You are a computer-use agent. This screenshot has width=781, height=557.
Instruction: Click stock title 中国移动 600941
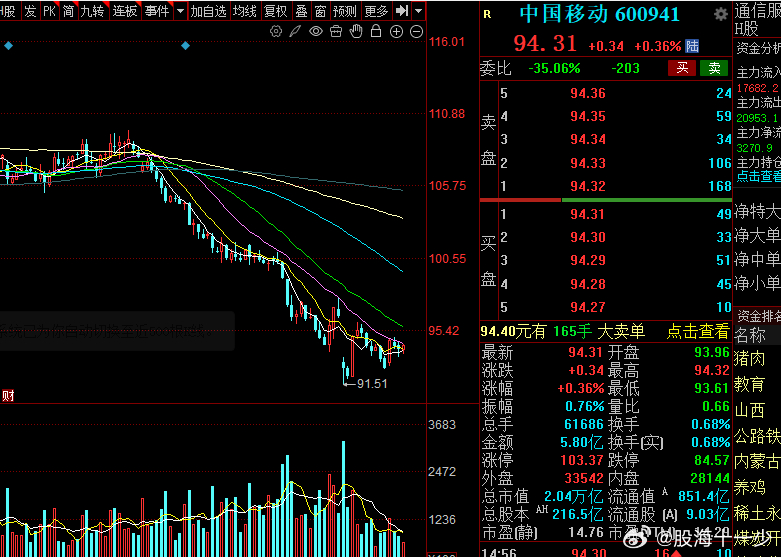click(600, 14)
